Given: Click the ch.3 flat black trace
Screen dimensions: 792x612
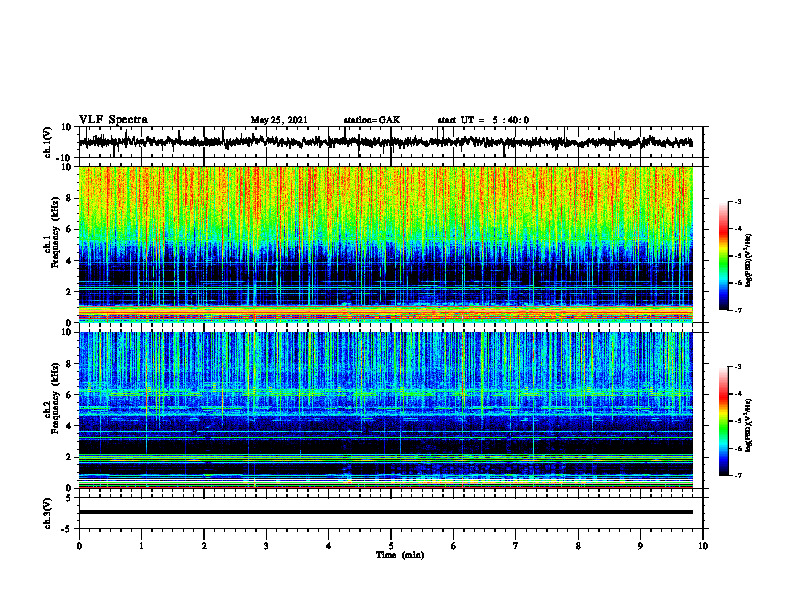Looking at the screenshot, I should pos(385,512).
